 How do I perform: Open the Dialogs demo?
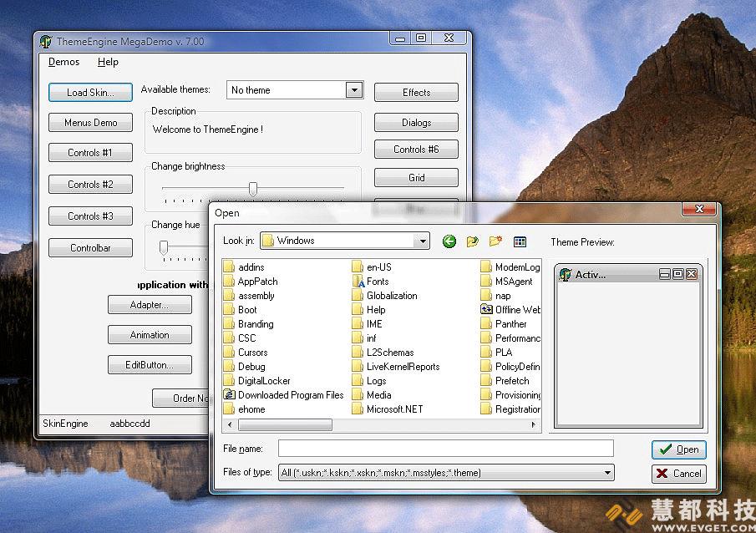(x=417, y=123)
